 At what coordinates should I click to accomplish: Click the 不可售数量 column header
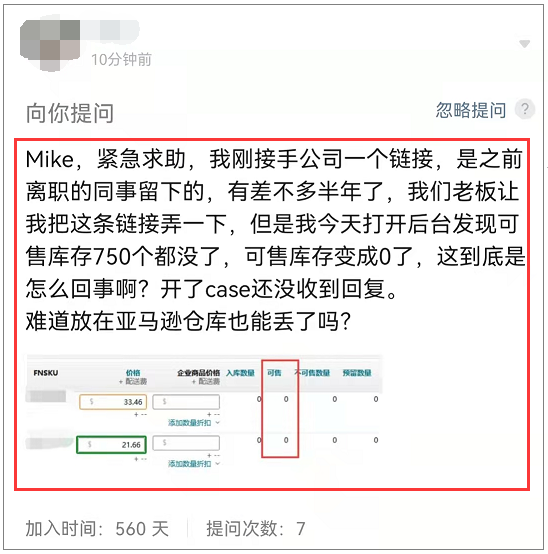(312, 373)
